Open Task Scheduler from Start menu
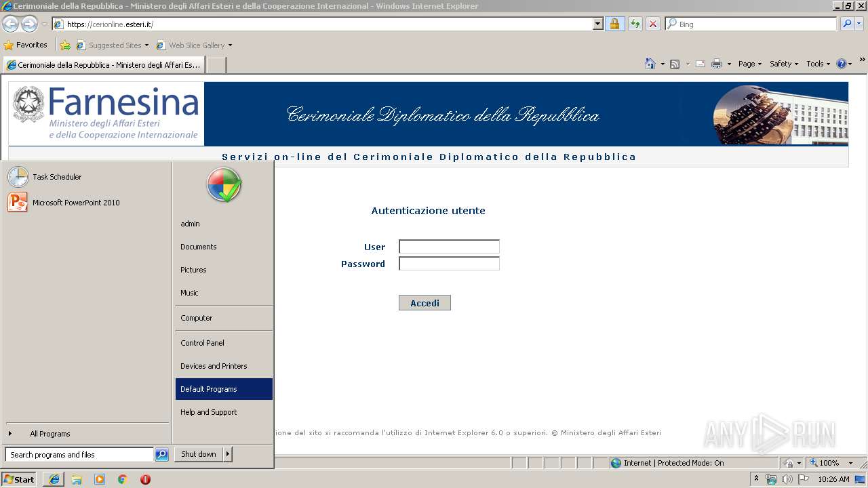 pyautogui.click(x=85, y=177)
